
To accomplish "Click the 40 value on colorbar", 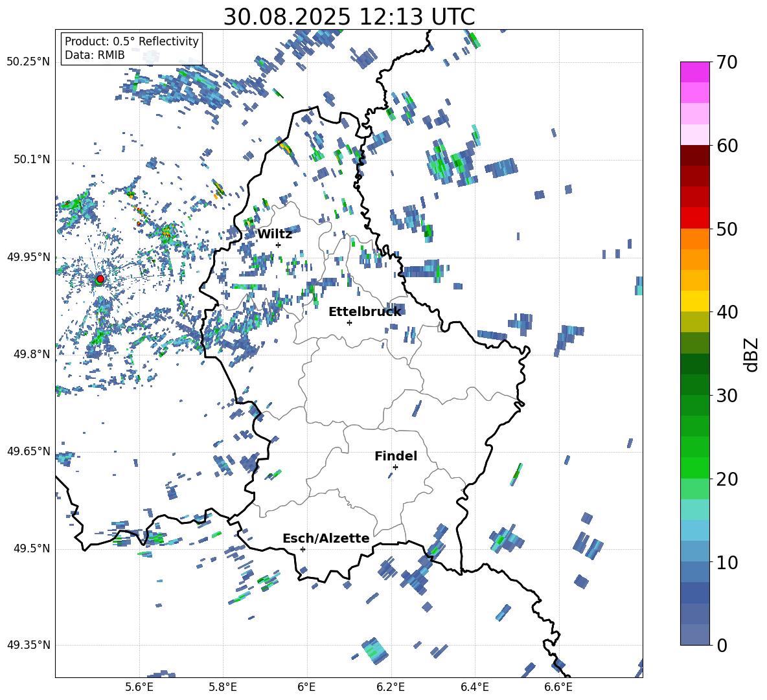I will click(x=727, y=312).
